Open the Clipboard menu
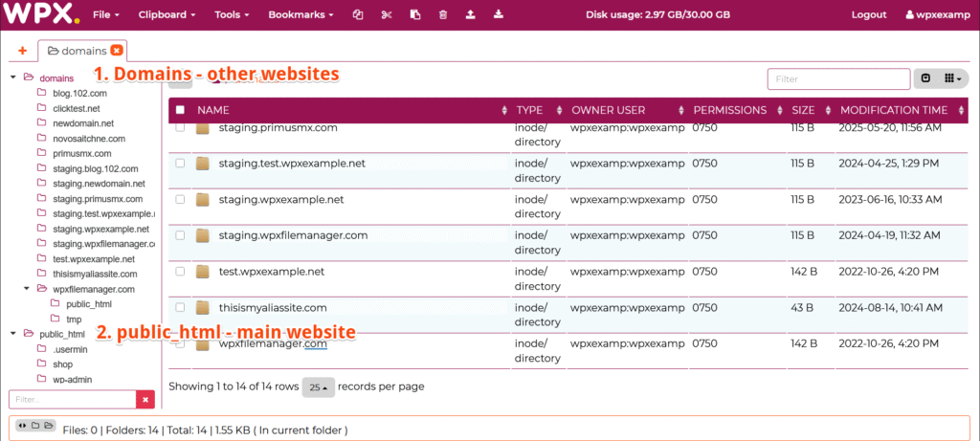The width and height of the screenshot is (980, 441). 167,15
